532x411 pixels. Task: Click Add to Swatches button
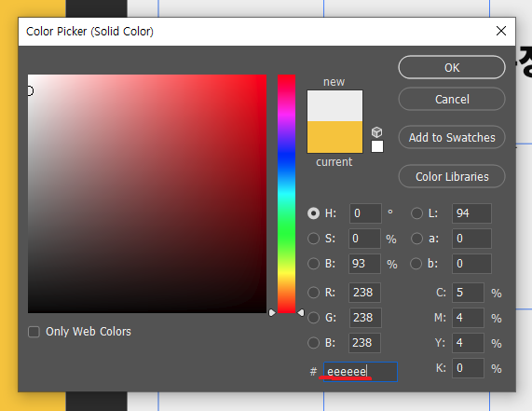(x=452, y=137)
